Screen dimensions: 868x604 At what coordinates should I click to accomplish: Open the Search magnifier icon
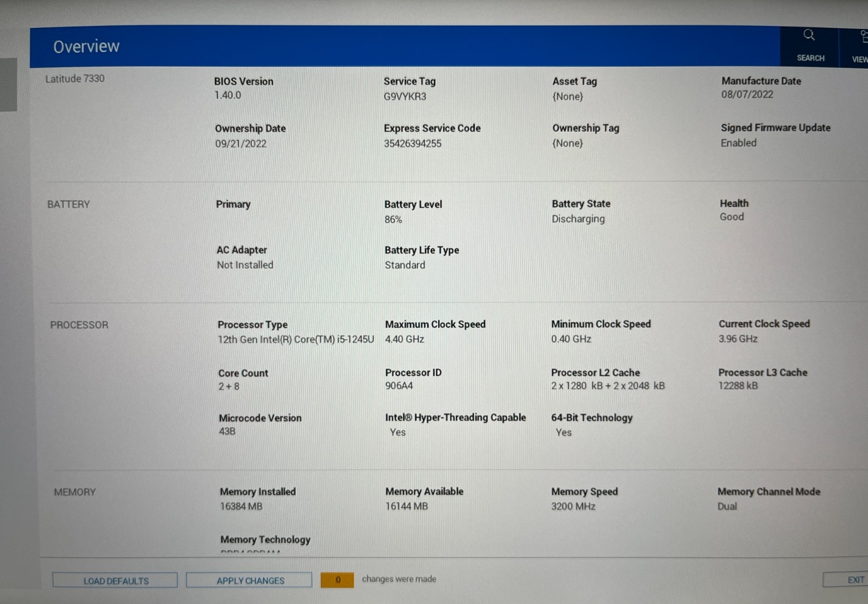809,35
